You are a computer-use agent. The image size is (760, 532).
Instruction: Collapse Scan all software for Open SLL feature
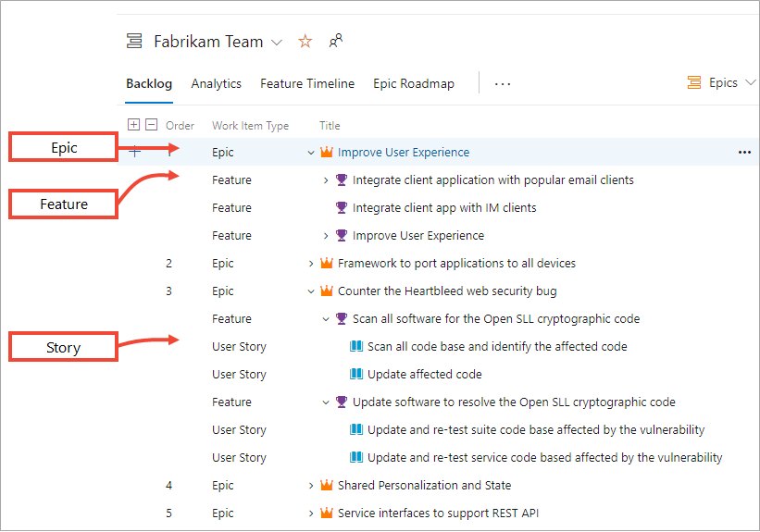coord(326,319)
